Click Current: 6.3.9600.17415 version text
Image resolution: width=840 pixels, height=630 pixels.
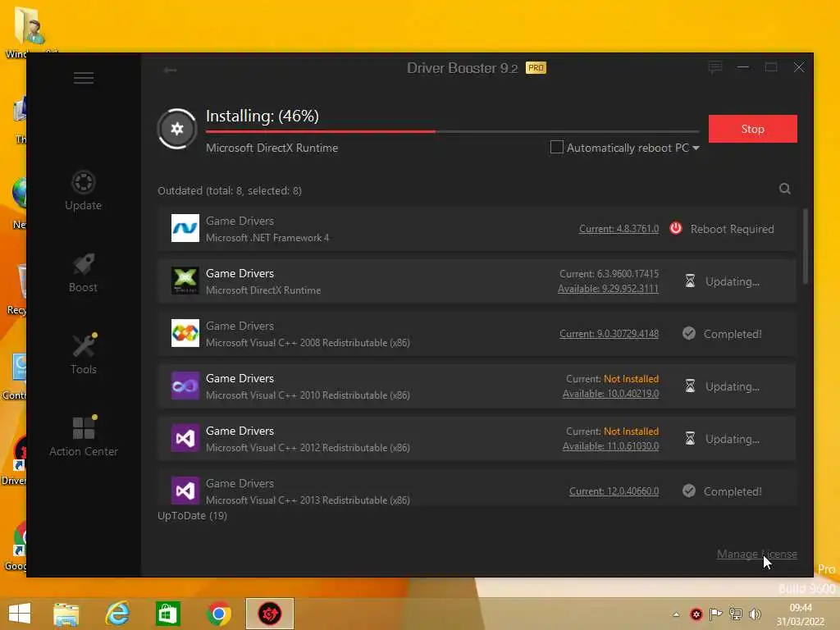pos(609,274)
